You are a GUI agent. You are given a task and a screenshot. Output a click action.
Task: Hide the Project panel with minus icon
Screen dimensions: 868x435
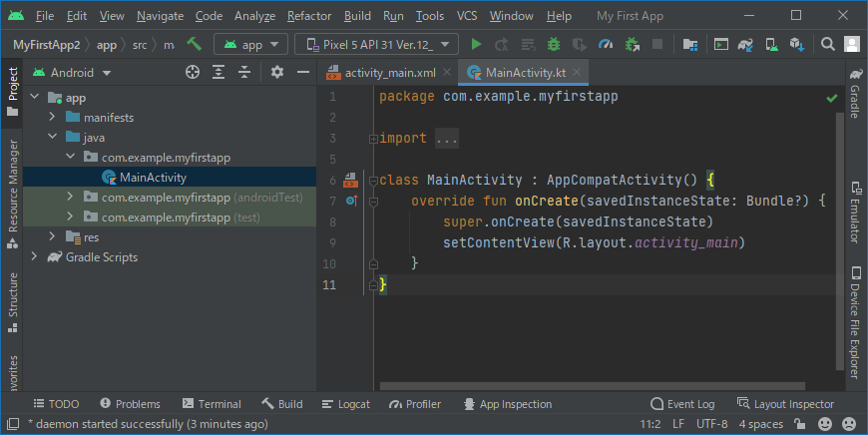tap(303, 72)
